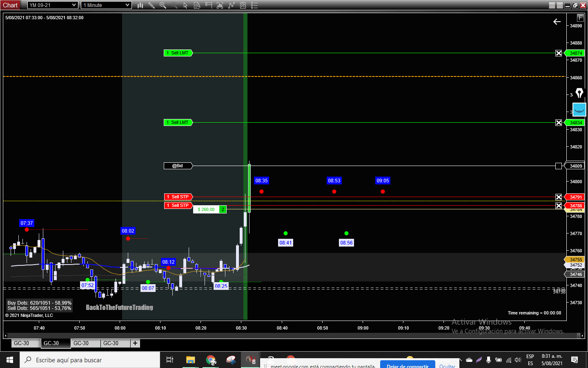The image size is (588, 368).
Task: Choose the pointer cursor tool
Action: pyautogui.click(x=186, y=5)
